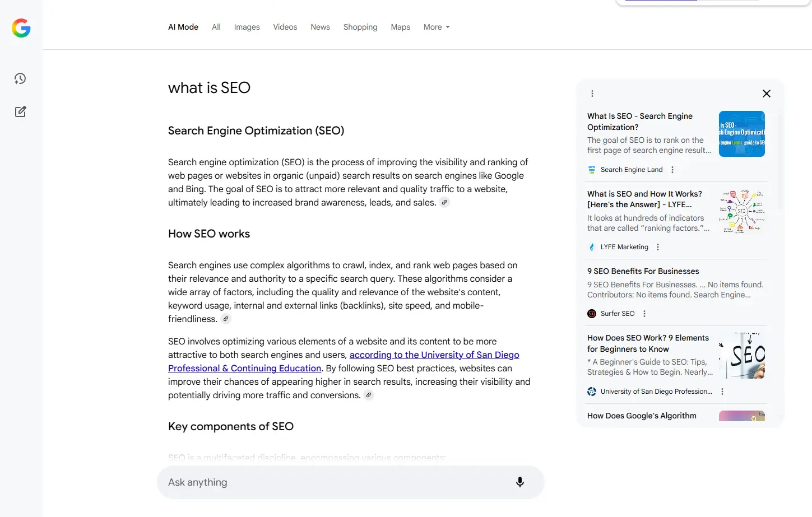Expand the More search options dropdown

coord(437,27)
